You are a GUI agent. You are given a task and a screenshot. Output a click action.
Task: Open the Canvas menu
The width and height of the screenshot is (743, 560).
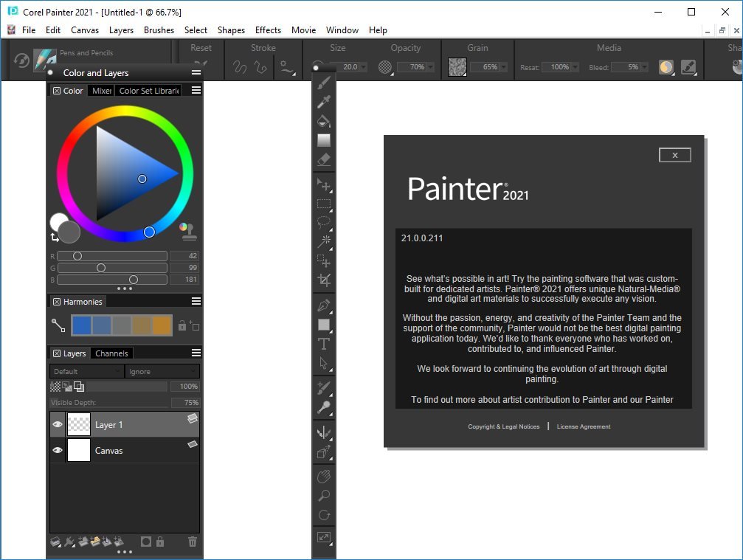tap(85, 30)
